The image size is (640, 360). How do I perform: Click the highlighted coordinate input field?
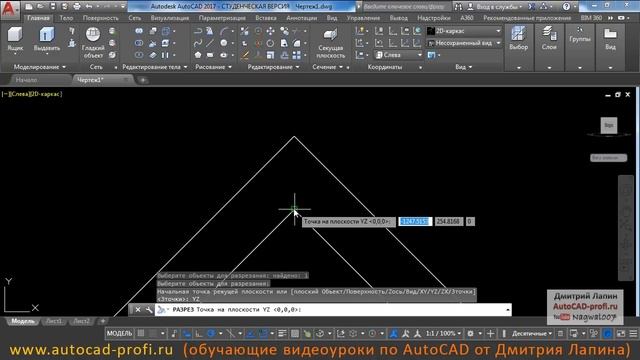point(415,221)
